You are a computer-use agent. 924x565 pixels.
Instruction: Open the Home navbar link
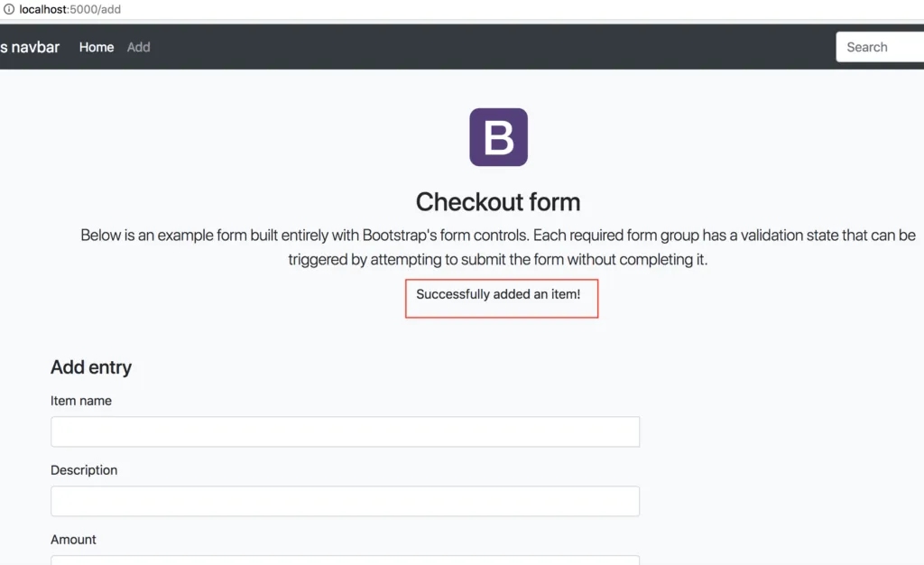tap(97, 47)
